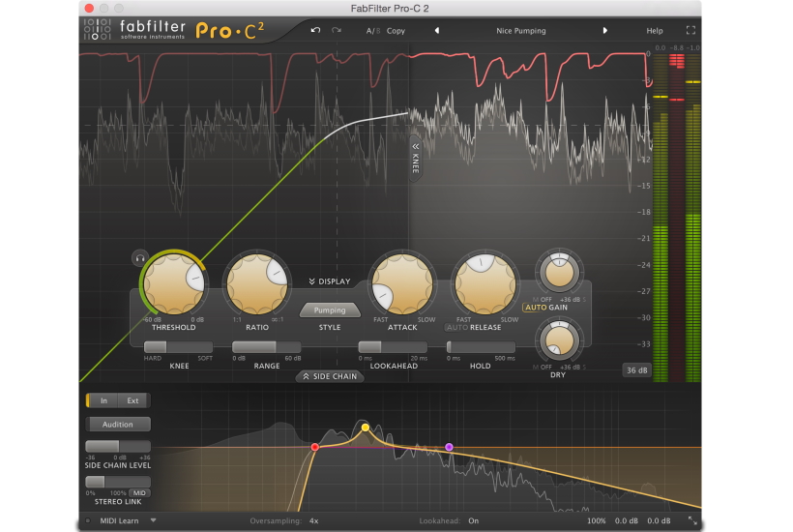Click the 100% mix value
Image resolution: width=793 pixels, height=532 pixels.
click(597, 520)
